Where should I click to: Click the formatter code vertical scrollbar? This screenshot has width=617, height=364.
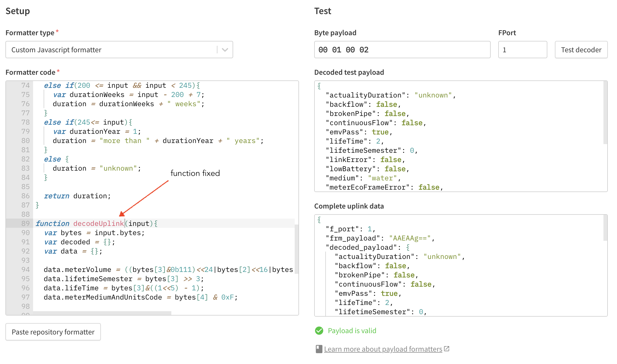point(296,249)
